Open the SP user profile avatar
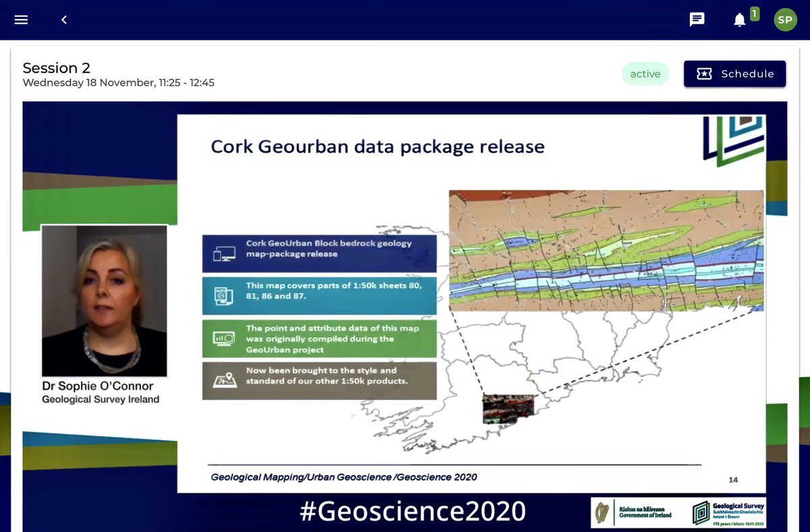Image resolution: width=810 pixels, height=532 pixels. (785, 20)
